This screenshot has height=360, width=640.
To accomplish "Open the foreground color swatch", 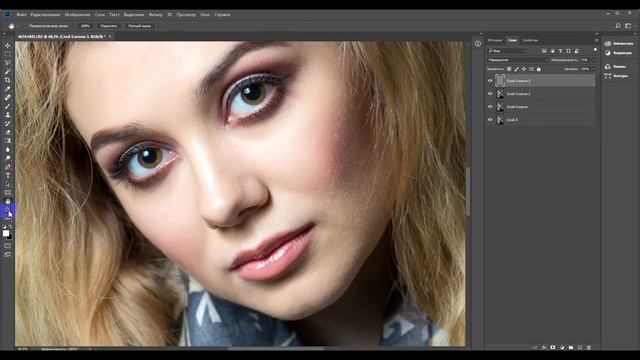I will click(x=6, y=233).
